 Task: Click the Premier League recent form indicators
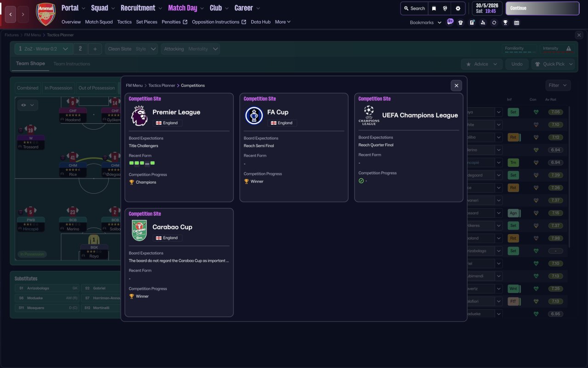(142, 163)
